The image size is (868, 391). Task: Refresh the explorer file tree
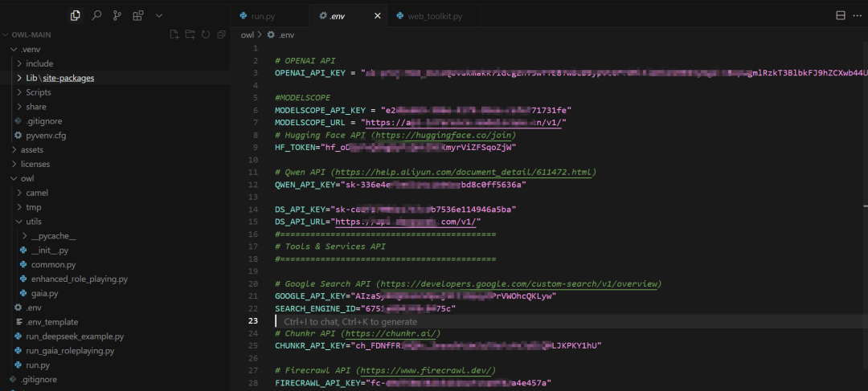click(x=206, y=35)
